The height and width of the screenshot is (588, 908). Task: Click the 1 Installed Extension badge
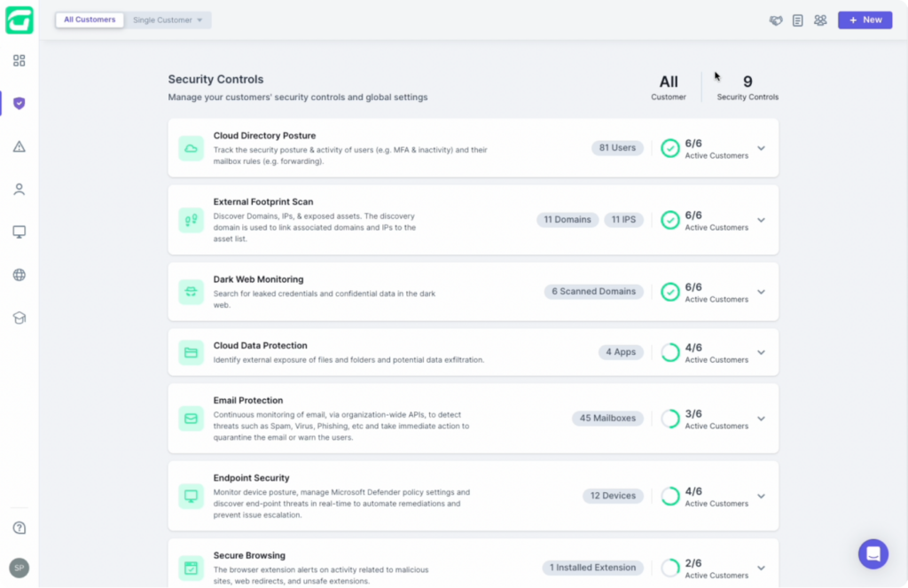[x=592, y=567]
